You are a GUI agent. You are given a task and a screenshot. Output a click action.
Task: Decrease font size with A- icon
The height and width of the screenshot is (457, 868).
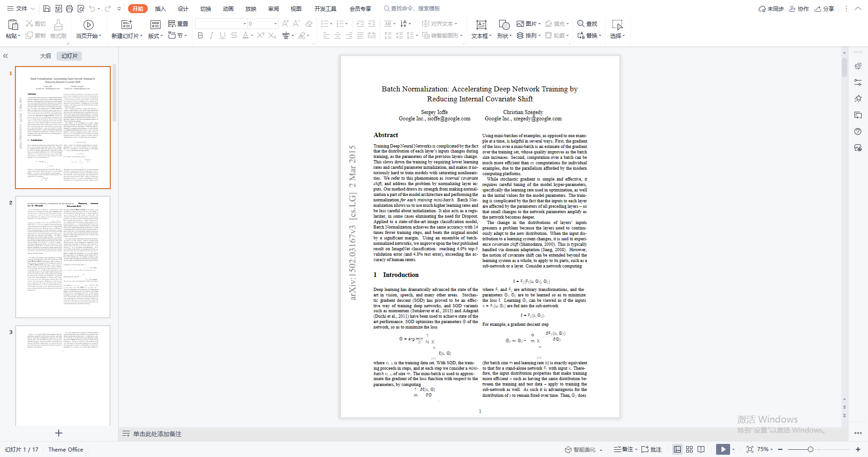tap(297, 24)
